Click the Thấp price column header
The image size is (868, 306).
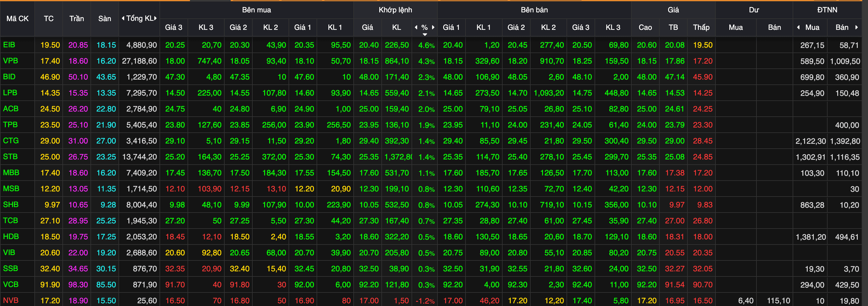(x=701, y=27)
